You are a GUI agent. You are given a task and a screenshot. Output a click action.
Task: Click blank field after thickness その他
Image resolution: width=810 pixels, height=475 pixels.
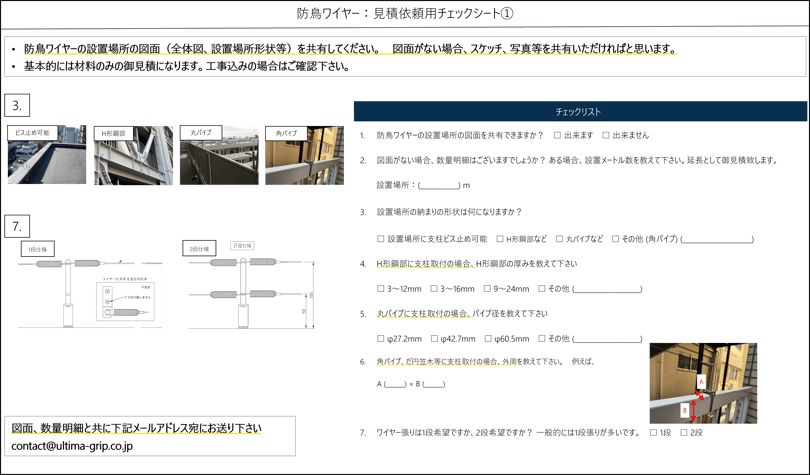click(607, 289)
